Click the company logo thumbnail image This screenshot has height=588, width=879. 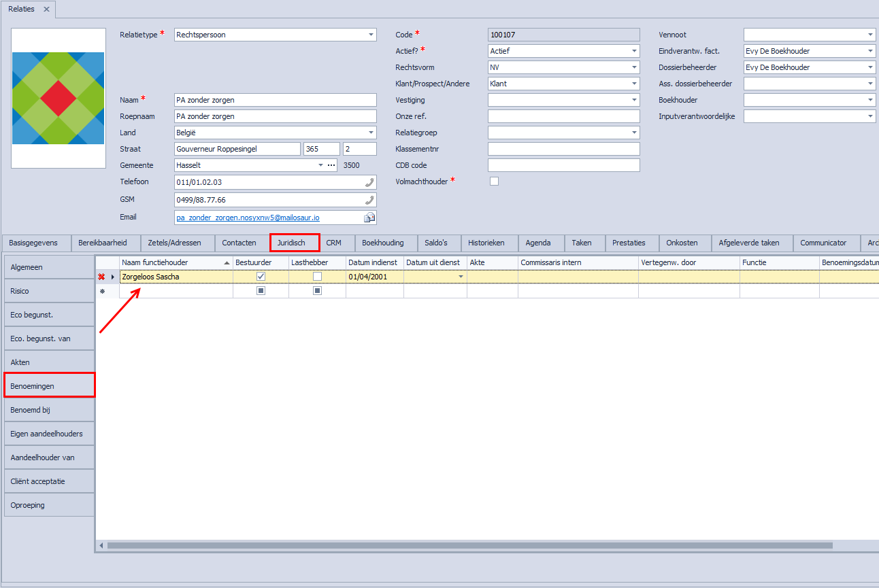click(59, 98)
